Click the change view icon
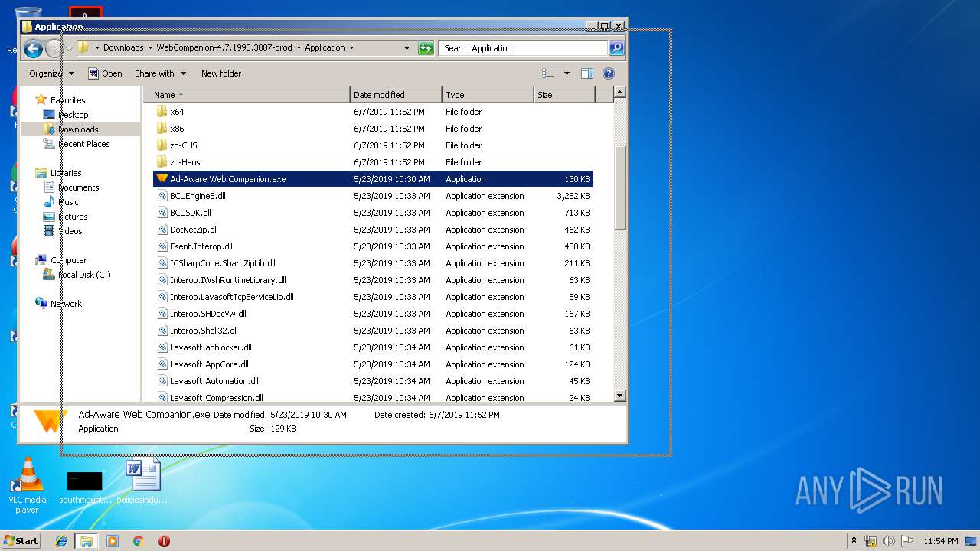This screenshot has width=980, height=551. 548,73
